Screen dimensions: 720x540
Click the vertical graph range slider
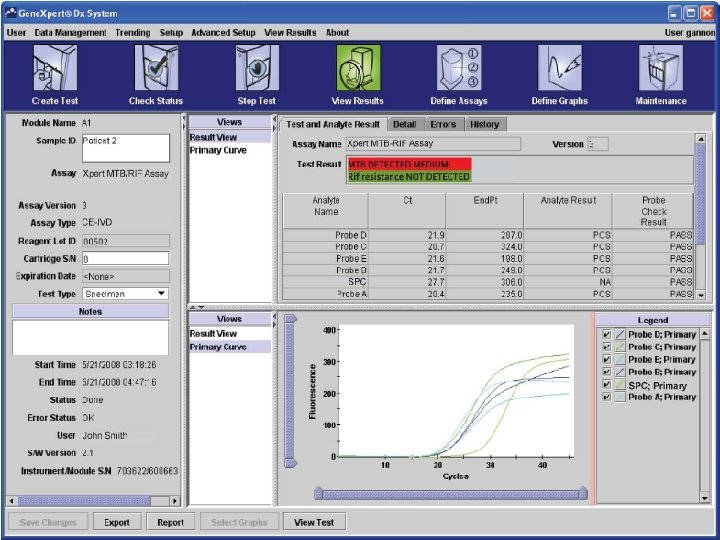pos(289,391)
